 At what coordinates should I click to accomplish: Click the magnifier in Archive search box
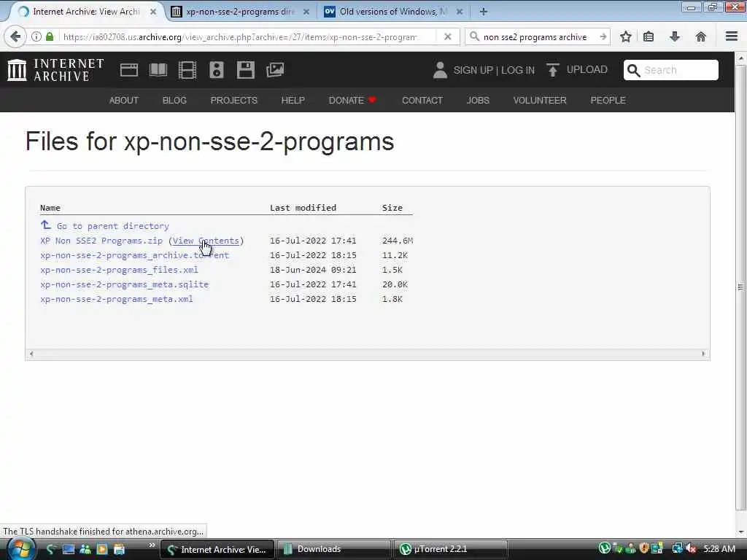point(633,71)
